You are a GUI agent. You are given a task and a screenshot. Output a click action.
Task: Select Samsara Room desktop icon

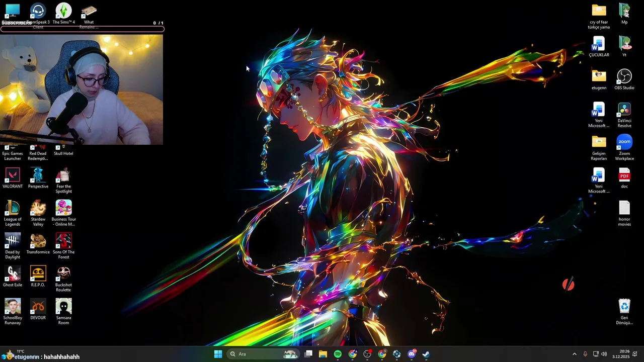coord(63,307)
